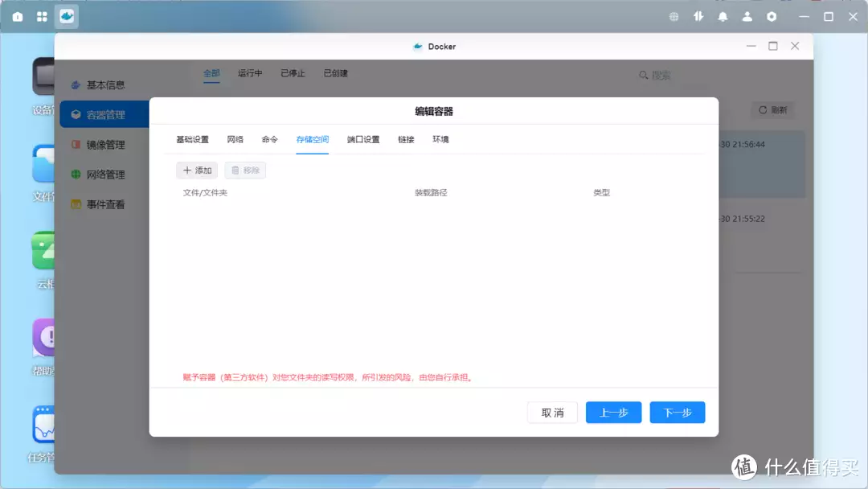Open the blue file manager desktop icon

pos(43,163)
